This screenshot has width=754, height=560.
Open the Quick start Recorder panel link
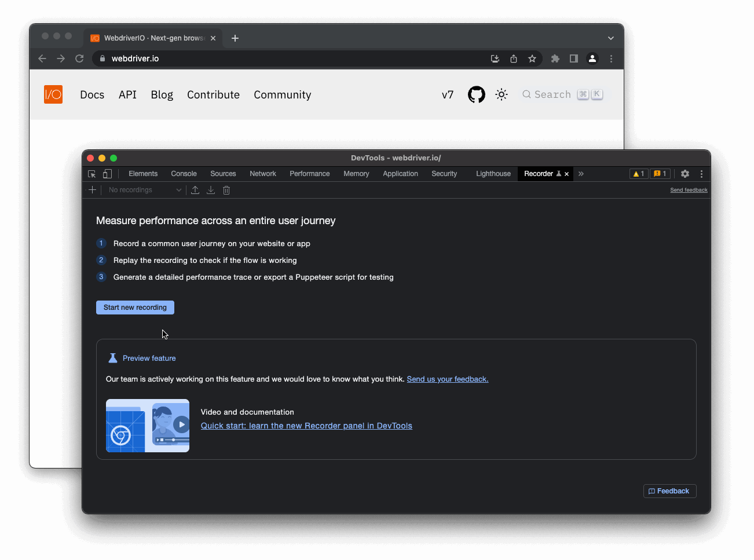[x=306, y=426]
